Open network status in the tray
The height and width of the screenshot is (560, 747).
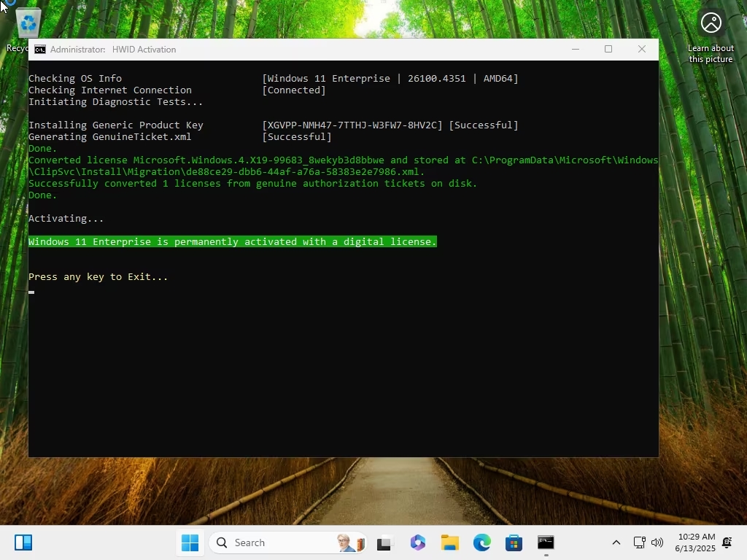point(639,542)
